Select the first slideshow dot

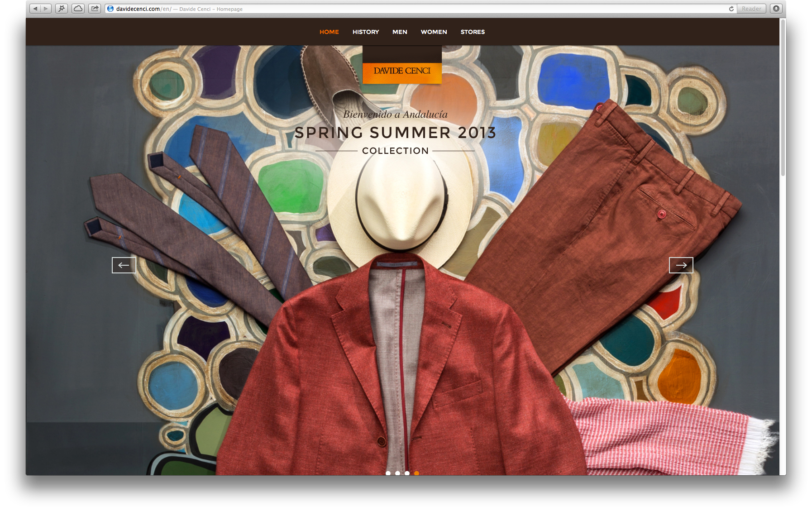tap(388, 473)
